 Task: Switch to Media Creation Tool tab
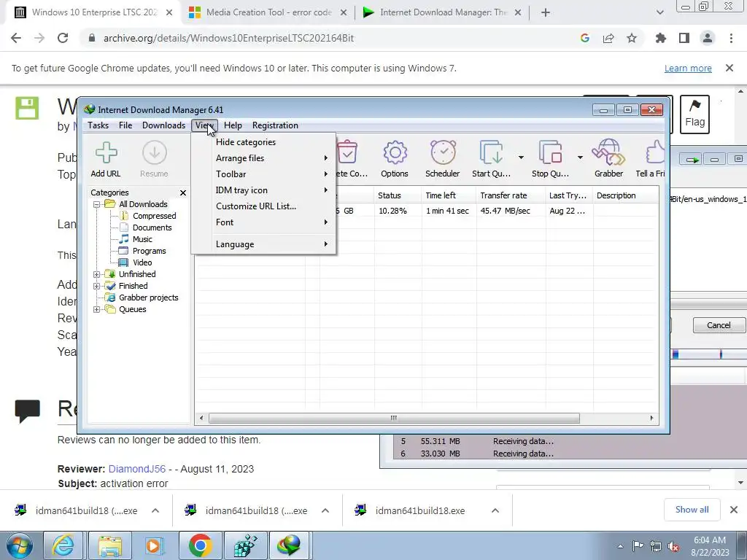click(x=268, y=12)
